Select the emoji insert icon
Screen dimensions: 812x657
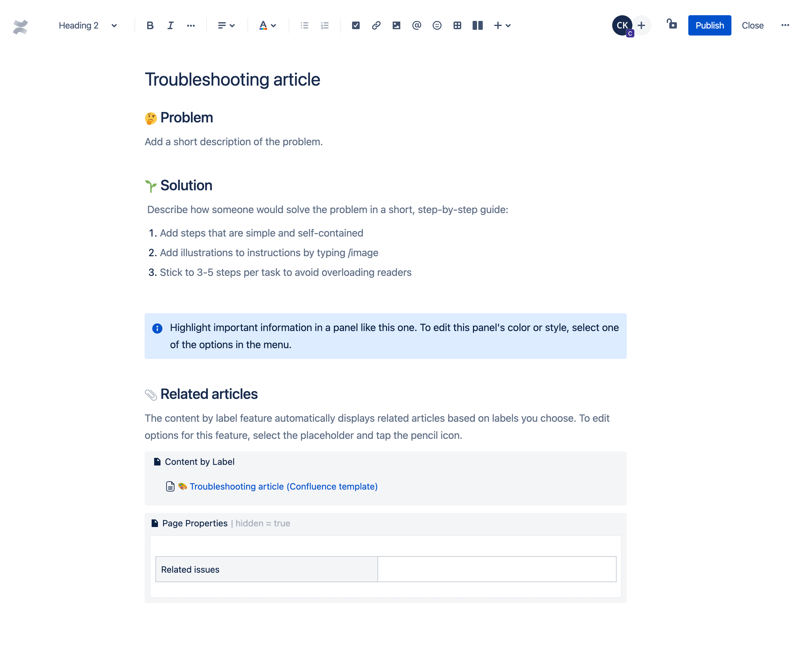[436, 25]
